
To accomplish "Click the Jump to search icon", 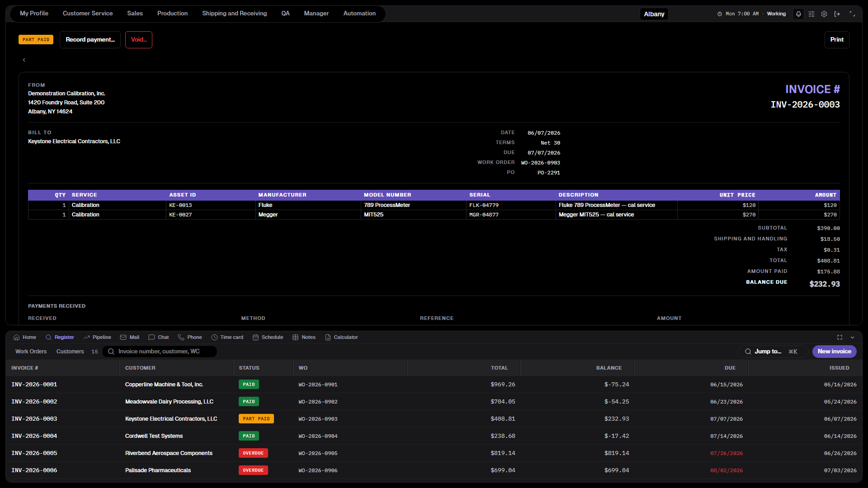I will tap(748, 352).
